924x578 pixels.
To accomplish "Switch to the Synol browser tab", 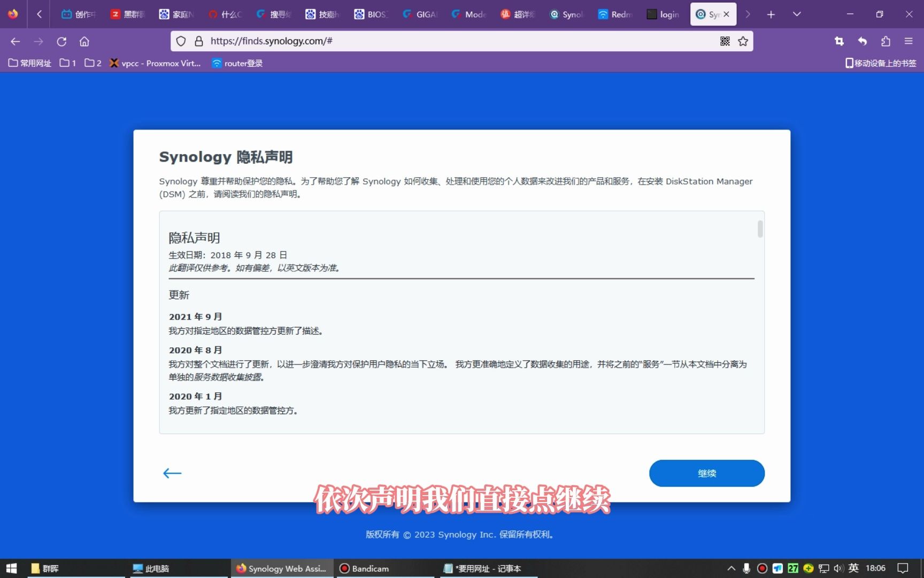I will click(x=567, y=14).
